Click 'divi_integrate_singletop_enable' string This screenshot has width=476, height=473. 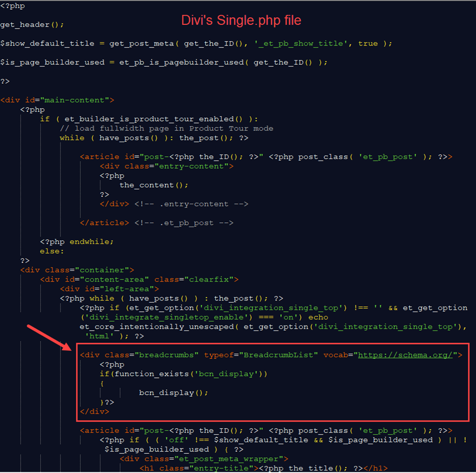point(167,317)
